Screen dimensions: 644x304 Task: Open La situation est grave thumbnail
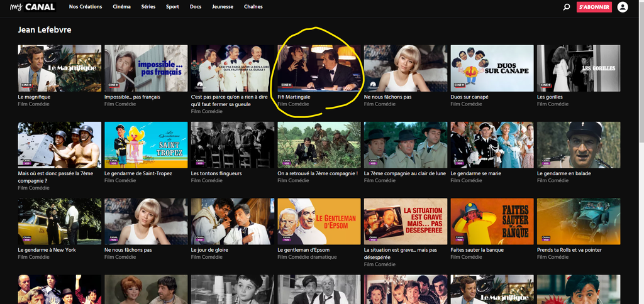pyautogui.click(x=406, y=222)
